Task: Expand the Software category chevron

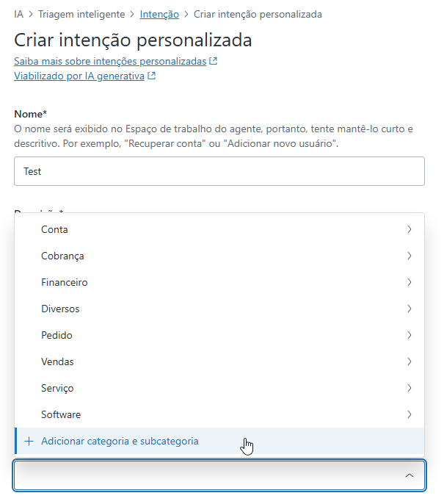Action: click(409, 414)
